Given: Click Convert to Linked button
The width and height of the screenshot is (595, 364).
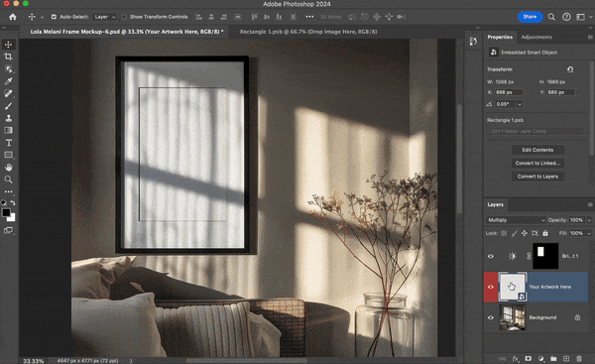Looking at the screenshot, I should tap(537, 164).
